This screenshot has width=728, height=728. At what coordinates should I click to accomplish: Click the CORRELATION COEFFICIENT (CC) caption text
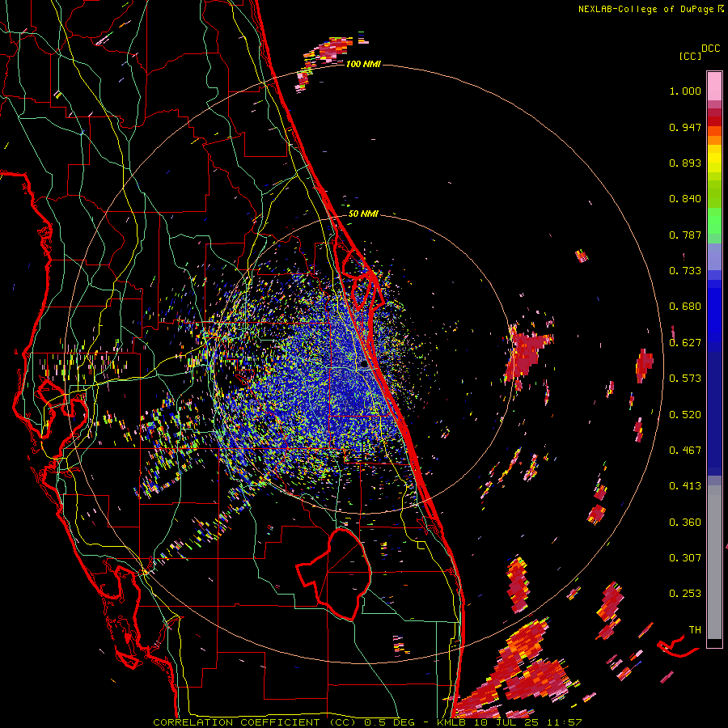point(255,722)
